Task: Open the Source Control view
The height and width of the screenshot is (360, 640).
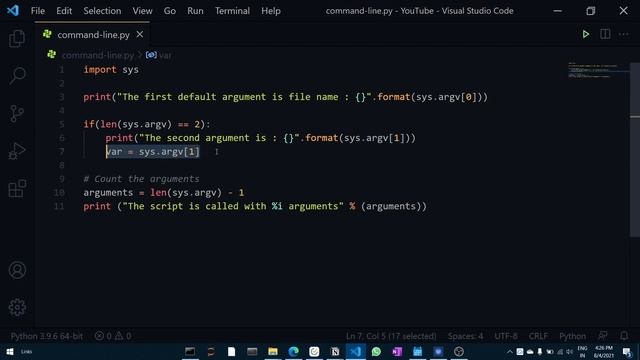Action: tap(17, 113)
